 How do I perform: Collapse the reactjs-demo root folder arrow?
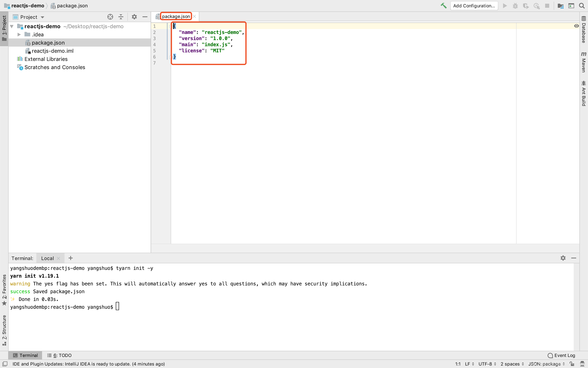point(12,26)
